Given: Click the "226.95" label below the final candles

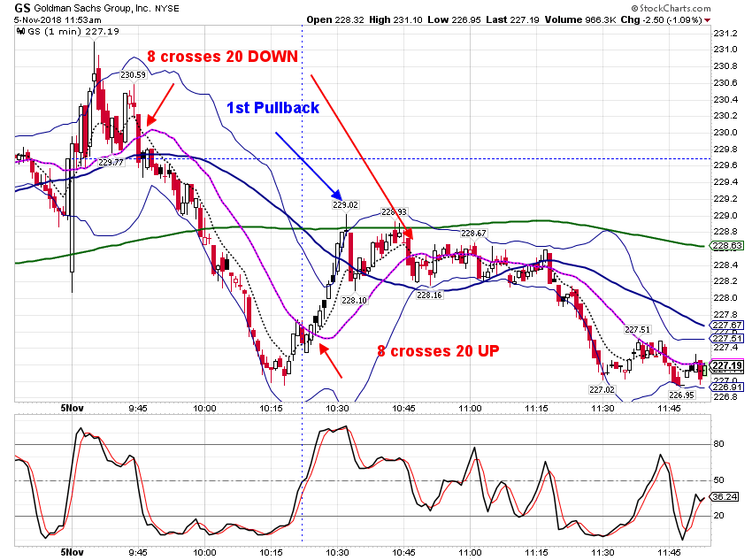Looking at the screenshot, I should [x=681, y=395].
